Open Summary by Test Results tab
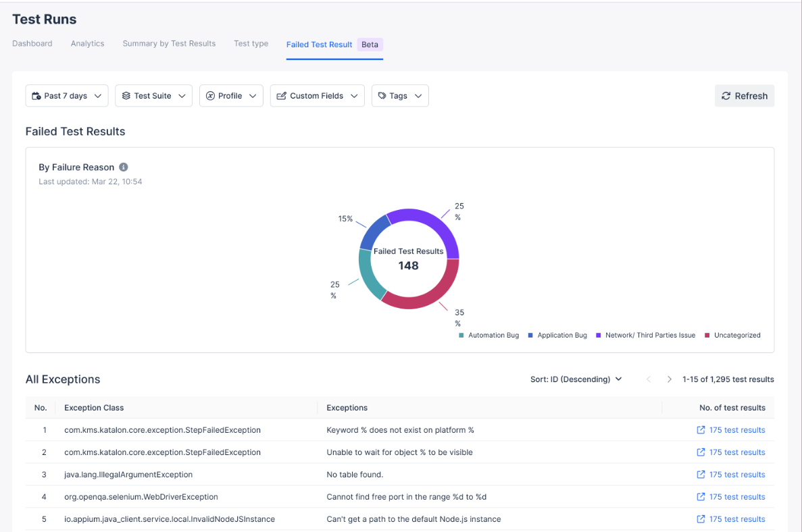The image size is (802, 532). coord(169,44)
